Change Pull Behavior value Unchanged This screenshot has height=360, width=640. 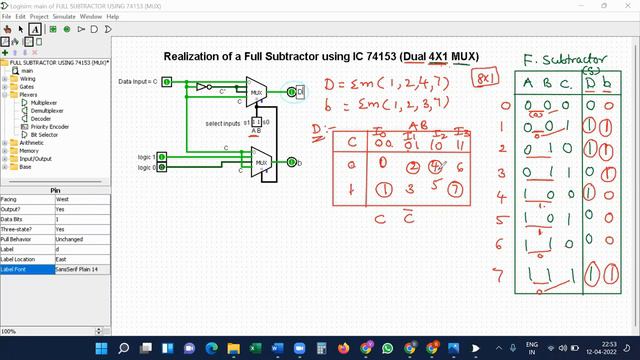click(82, 240)
